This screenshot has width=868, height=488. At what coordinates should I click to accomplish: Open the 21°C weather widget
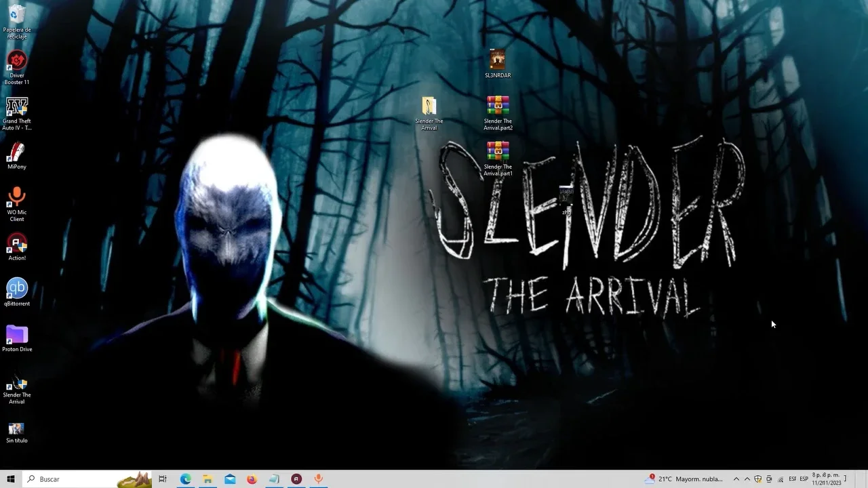(x=685, y=479)
